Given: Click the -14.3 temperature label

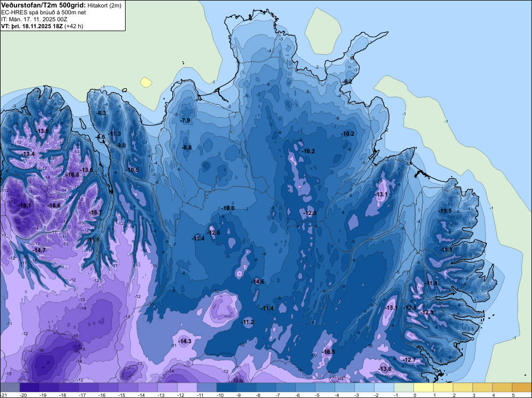Looking at the screenshot, I should click(x=185, y=342).
